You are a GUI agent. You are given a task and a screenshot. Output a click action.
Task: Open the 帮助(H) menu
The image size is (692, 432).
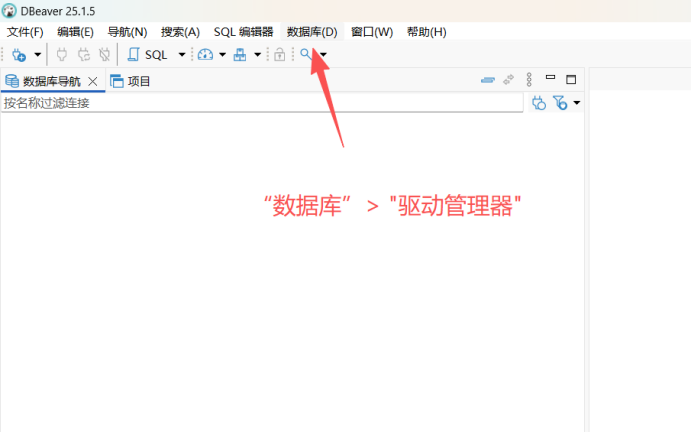tap(426, 32)
